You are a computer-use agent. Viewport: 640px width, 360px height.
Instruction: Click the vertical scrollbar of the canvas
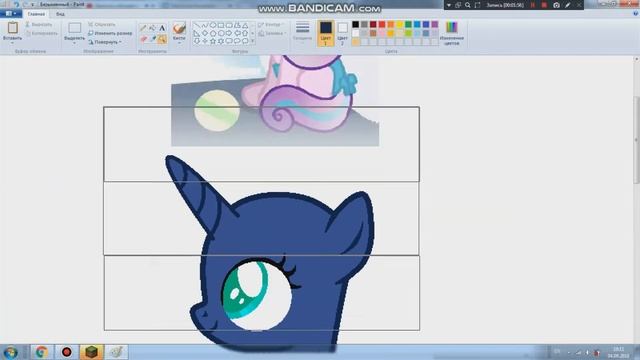tap(636, 140)
